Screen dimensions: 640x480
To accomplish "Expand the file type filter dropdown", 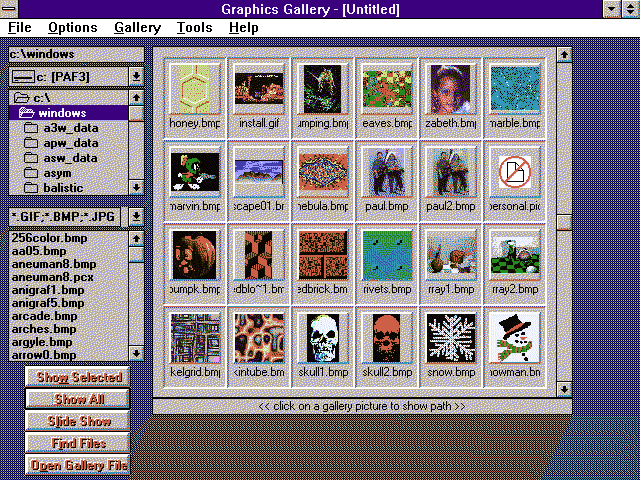I will [136, 217].
